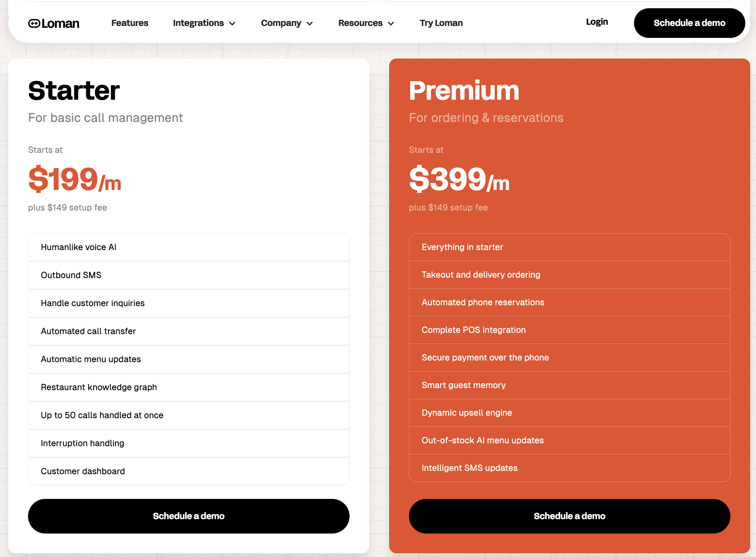The height and width of the screenshot is (557, 756).
Task: Select the Premium plan heading
Action: [464, 91]
